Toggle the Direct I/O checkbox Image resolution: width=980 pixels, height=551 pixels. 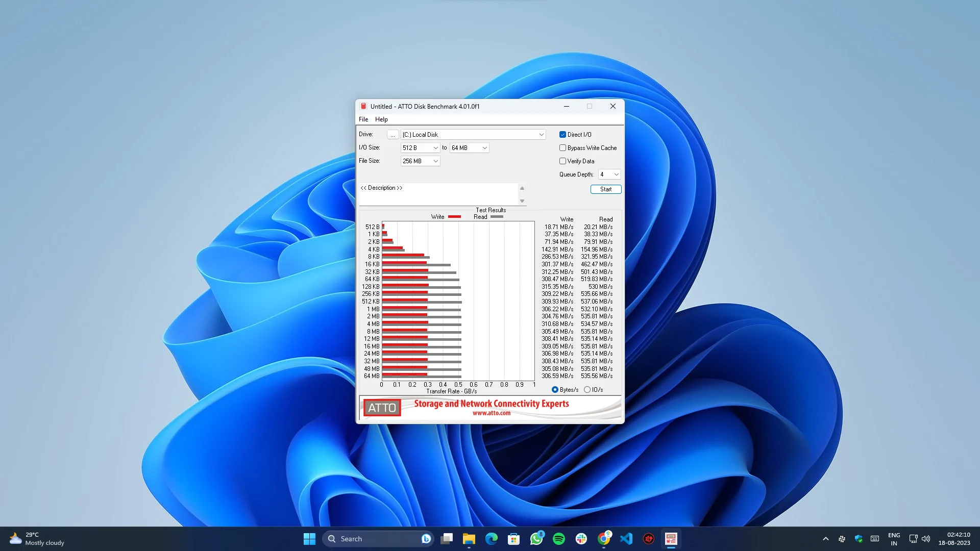[x=562, y=134]
